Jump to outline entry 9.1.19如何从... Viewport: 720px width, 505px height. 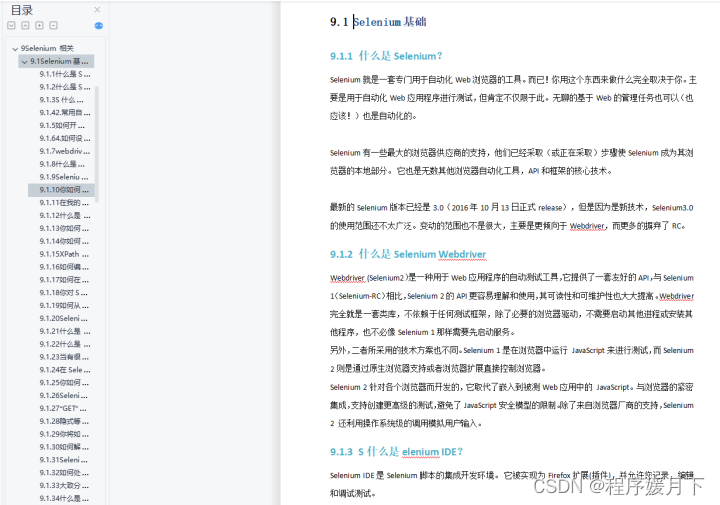[64, 305]
